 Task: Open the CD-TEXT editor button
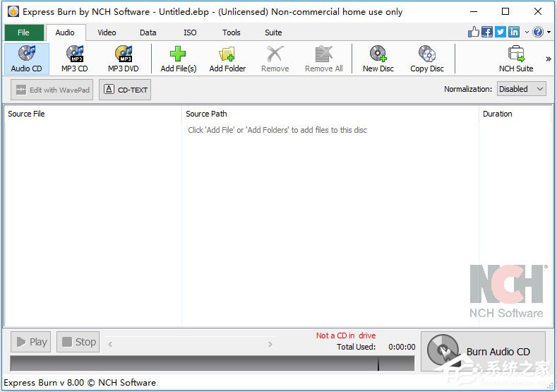[x=125, y=90]
